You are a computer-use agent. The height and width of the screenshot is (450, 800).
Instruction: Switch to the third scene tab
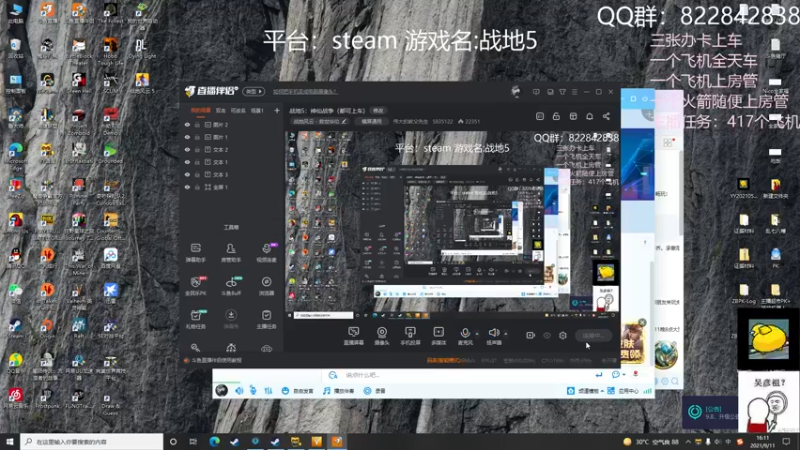click(238, 110)
